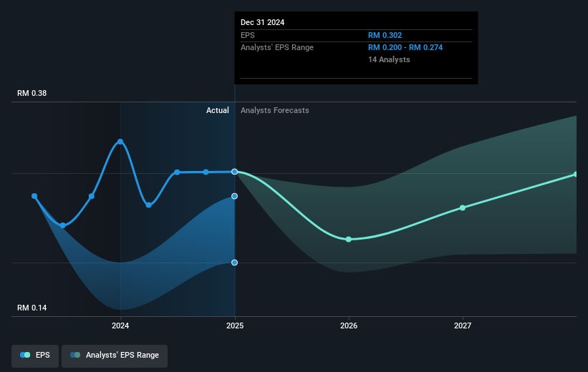Image resolution: width=588 pixels, height=372 pixels.
Task: Toggle the EPS legend button
Action: (35, 356)
